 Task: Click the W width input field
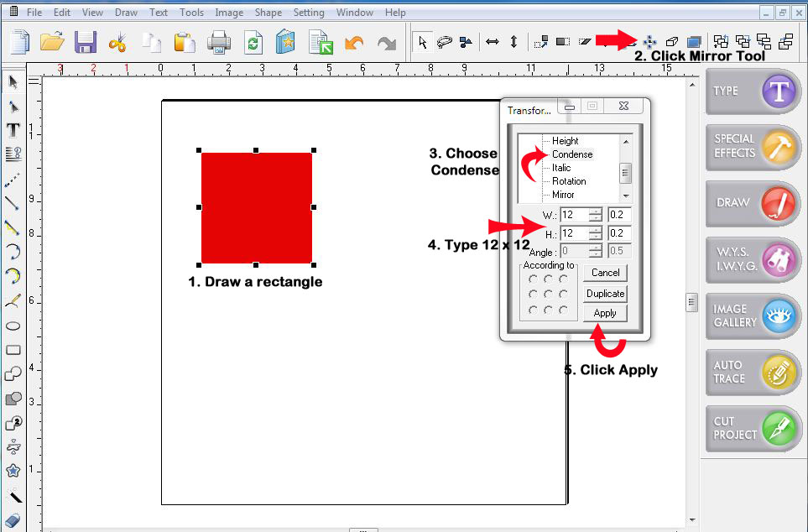click(x=575, y=215)
